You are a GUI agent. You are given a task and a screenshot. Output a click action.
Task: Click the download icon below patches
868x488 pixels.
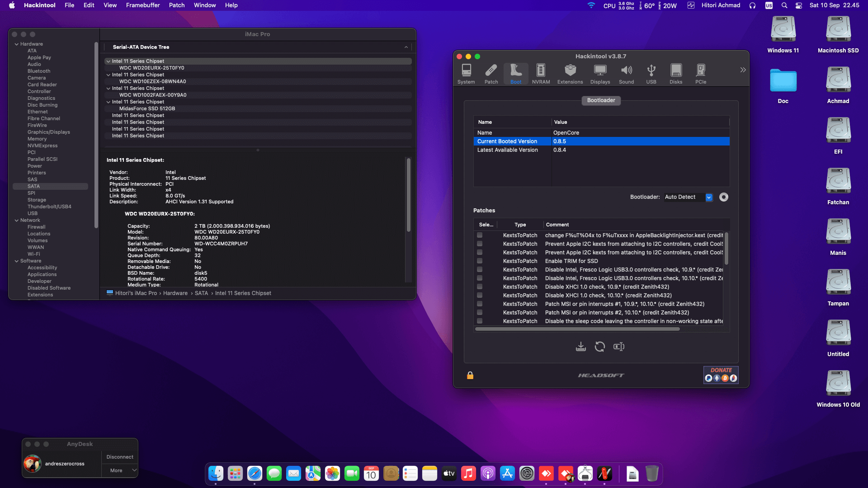pos(581,347)
